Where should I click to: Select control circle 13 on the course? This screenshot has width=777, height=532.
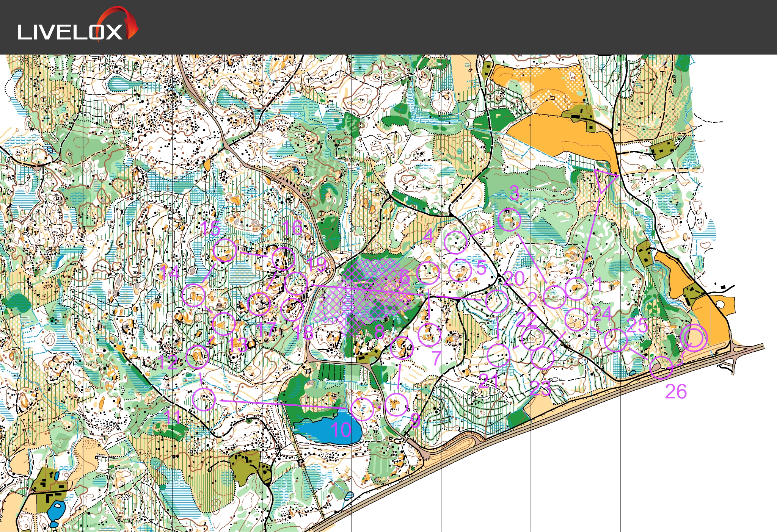pyautogui.click(x=224, y=324)
